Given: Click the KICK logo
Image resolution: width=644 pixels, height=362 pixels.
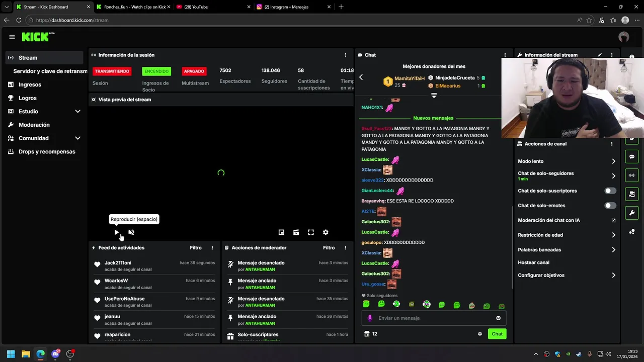Looking at the screenshot, I should [x=38, y=37].
